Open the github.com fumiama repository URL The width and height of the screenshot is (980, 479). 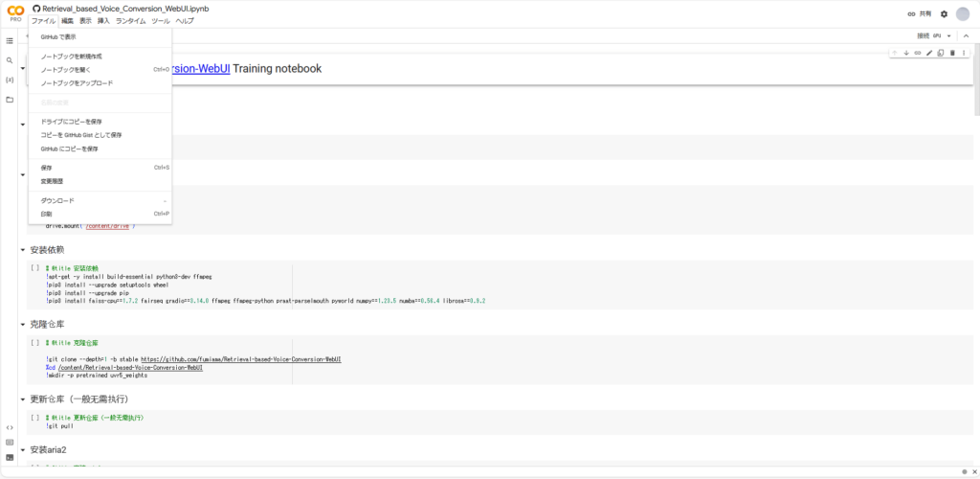tap(240, 359)
